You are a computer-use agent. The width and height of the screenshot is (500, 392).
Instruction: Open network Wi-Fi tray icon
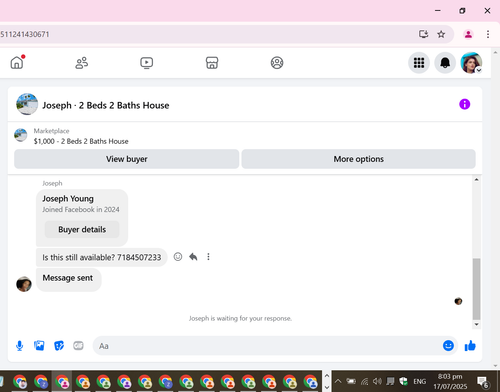(364, 381)
